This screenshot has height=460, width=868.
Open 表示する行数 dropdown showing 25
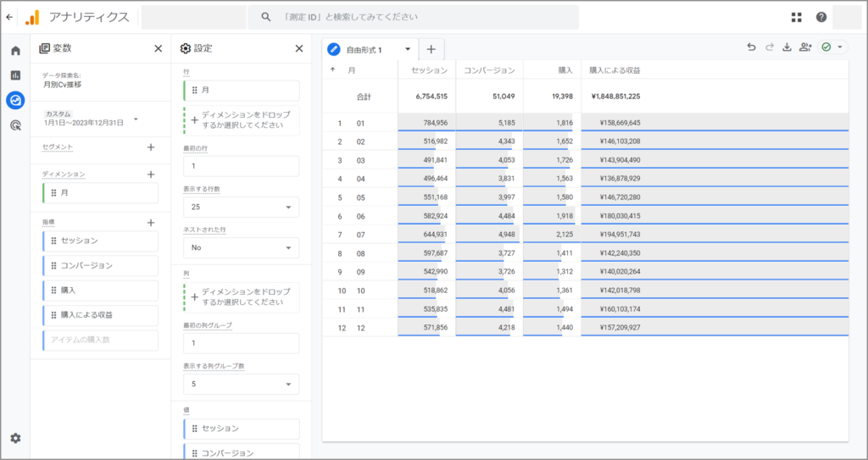(x=241, y=207)
